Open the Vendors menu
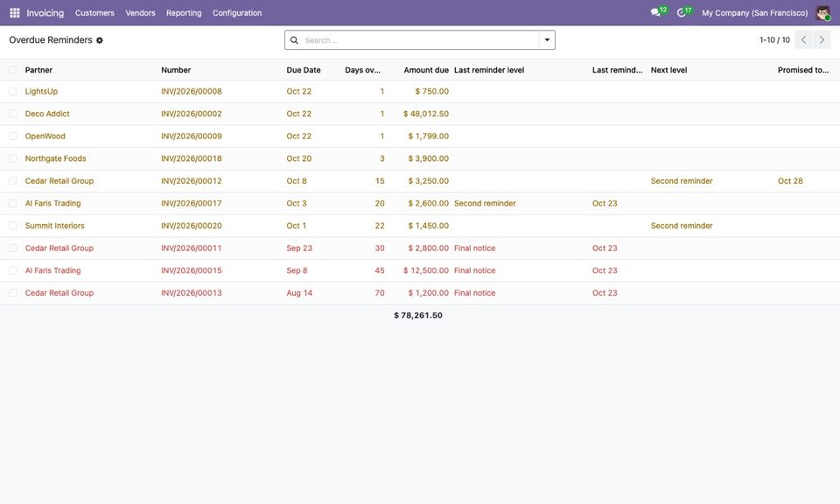The image size is (840, 504). pos(140,13)
